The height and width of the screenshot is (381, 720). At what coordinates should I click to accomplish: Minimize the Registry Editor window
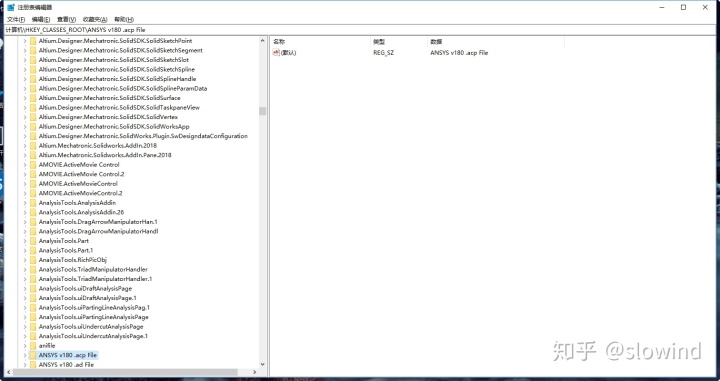click(x=662, y=7)
